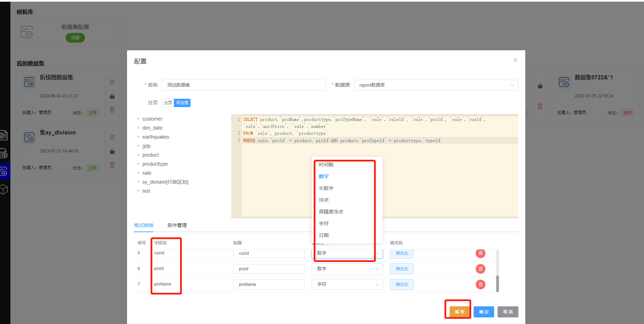Click the dataset icon on the 数据集配置 template card
Viewport: 644px width, 324px height.
pyautogui.click(x=27, y=32)
